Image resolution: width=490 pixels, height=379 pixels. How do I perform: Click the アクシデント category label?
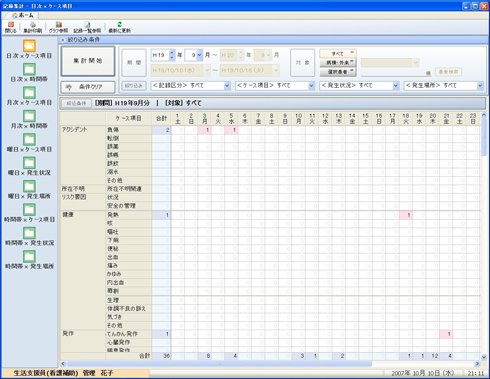click(74, 130)
